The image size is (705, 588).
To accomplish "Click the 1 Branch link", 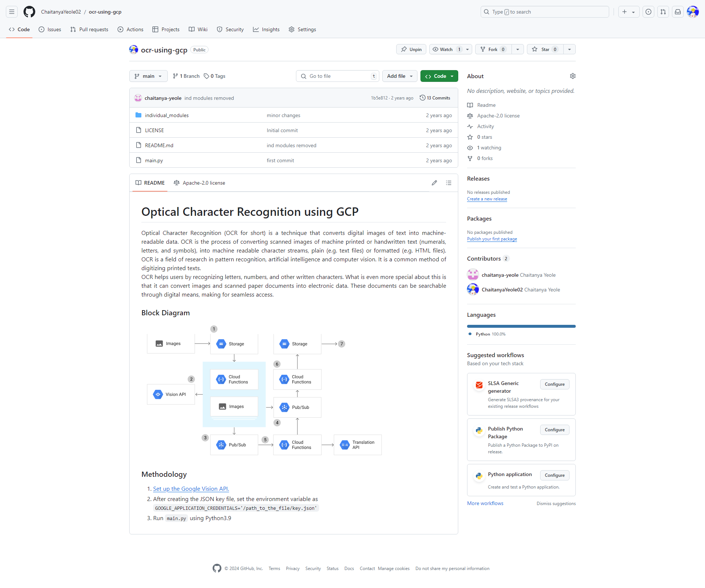I will pyautogui.click(x=186, y=76).
